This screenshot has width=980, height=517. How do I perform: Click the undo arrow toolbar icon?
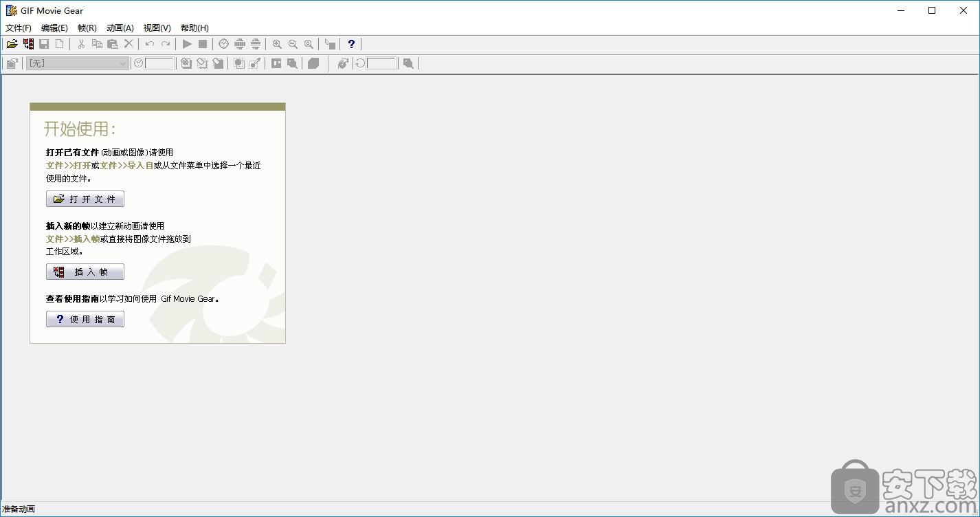tap(150, 44)
